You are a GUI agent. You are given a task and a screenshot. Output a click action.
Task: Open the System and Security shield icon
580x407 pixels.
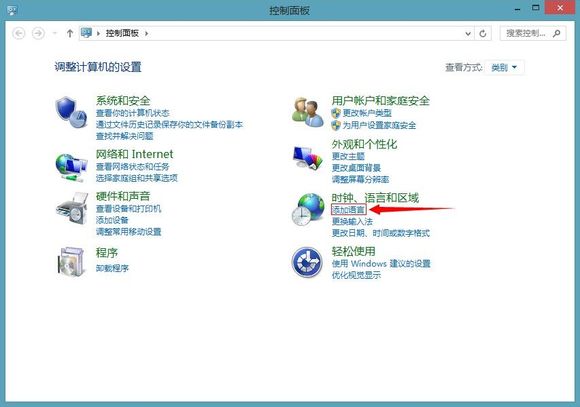[x=71, y=112]
